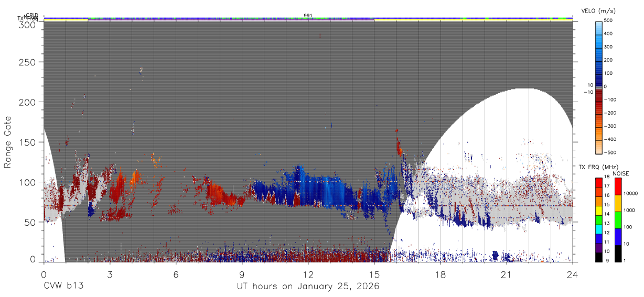Click the 'UT hours on January 25, 2026' label
This screenshot has width=644, height=297.
[308, 287]
